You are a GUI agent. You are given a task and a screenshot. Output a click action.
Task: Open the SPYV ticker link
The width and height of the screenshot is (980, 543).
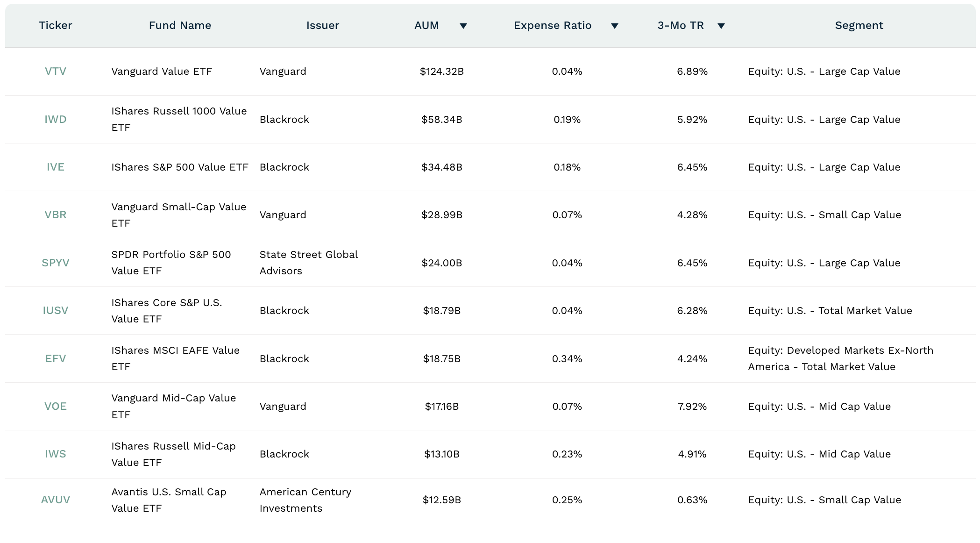[56, 263]
